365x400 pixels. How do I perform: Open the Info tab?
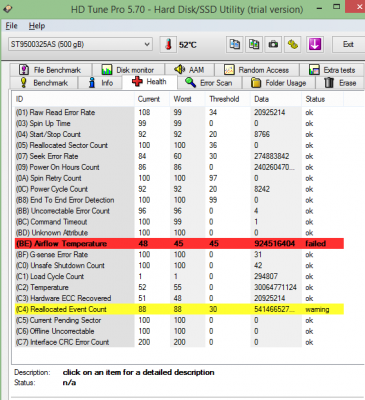click(x=100, y=83)
